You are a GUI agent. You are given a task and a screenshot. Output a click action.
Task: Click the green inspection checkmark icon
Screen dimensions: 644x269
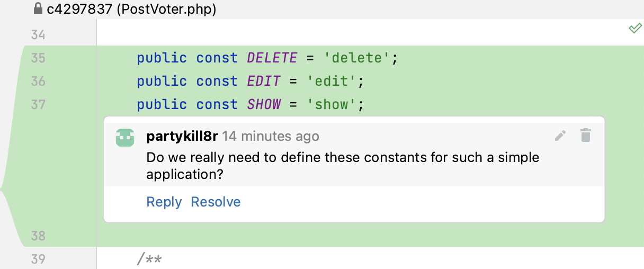coord(635,29)
